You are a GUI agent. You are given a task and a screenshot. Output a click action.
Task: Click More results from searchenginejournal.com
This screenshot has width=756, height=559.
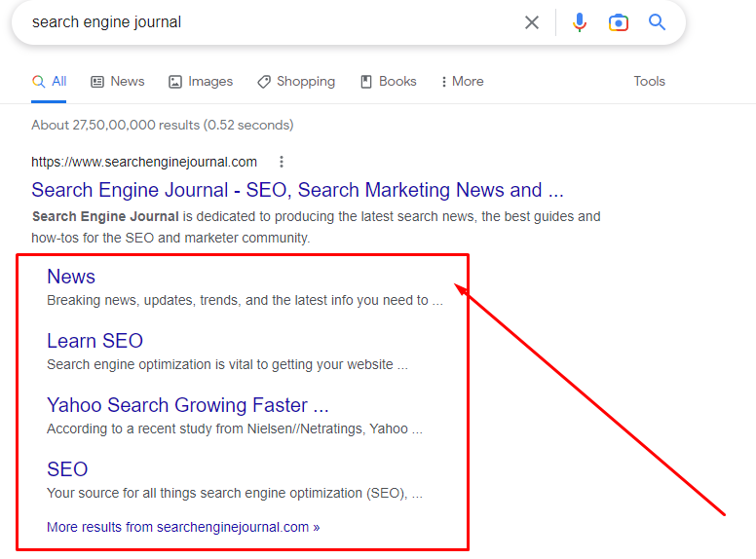pos(183,527)
